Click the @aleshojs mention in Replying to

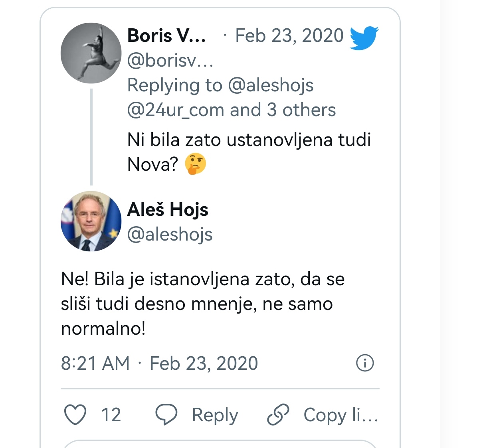[x=271, y=85]
